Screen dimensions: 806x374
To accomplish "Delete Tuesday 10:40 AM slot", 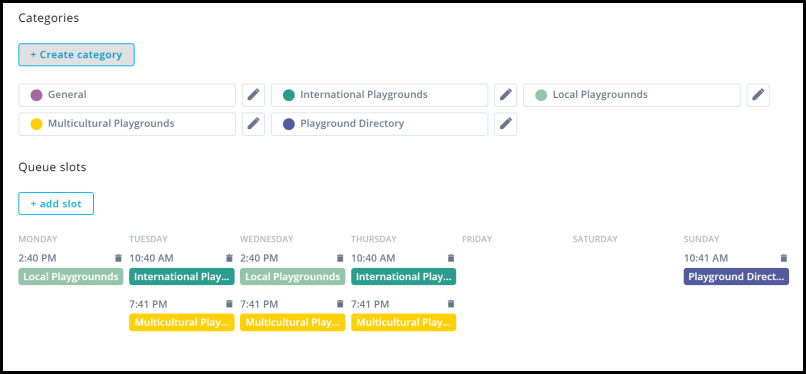I will pos(229,258).
